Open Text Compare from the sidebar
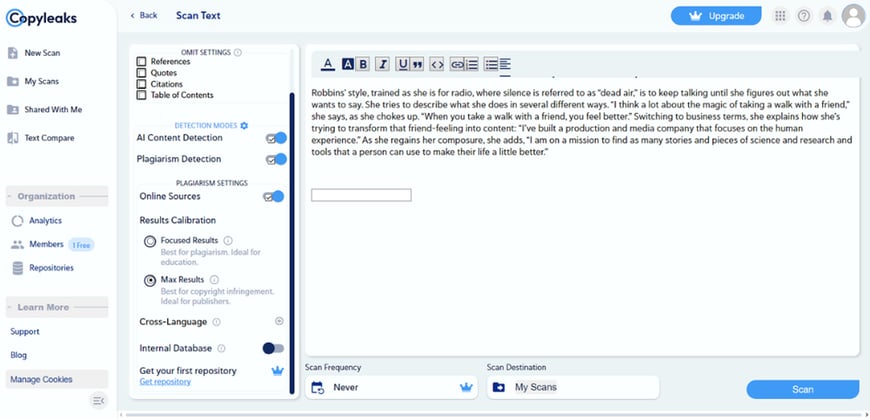 pyautogui.click(x=49, y=138)
